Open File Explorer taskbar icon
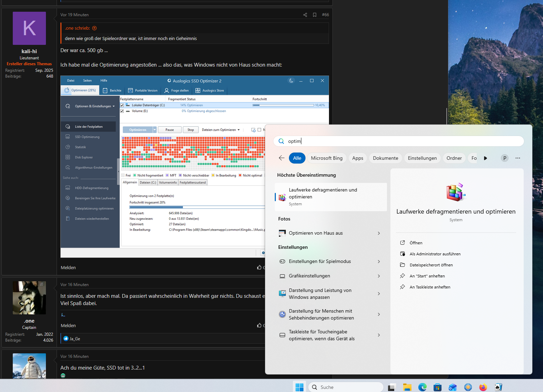 (407, 387)
